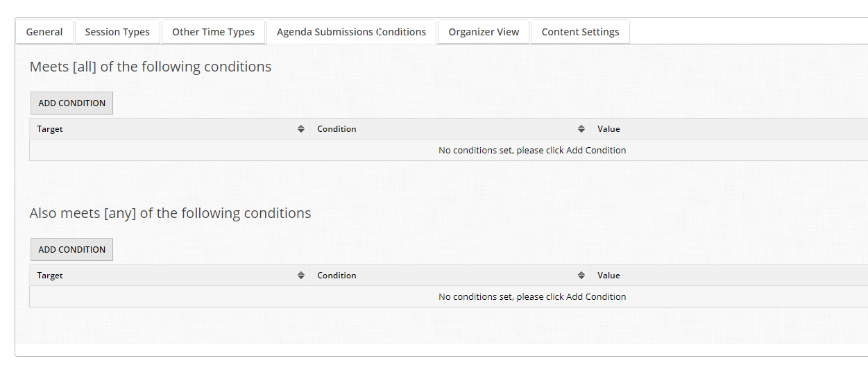Click the empty 'No conditions set' row in the [any] table

532,297
